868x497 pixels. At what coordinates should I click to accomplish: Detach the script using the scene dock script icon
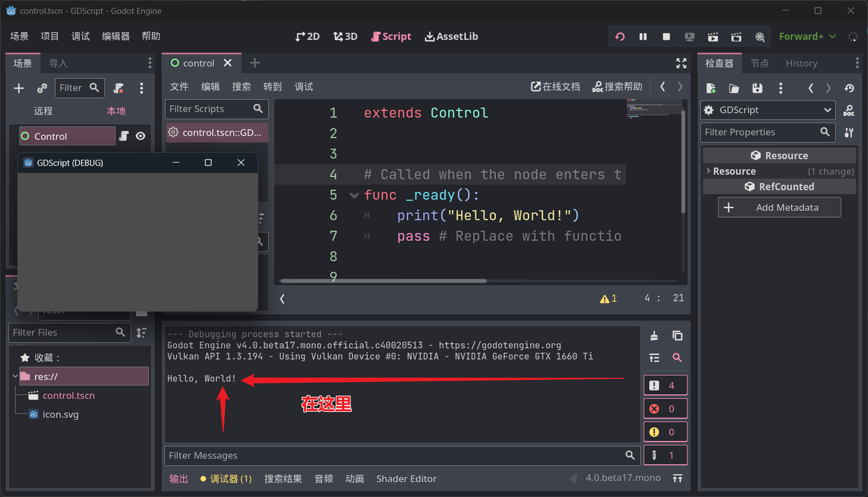[119, 89]
